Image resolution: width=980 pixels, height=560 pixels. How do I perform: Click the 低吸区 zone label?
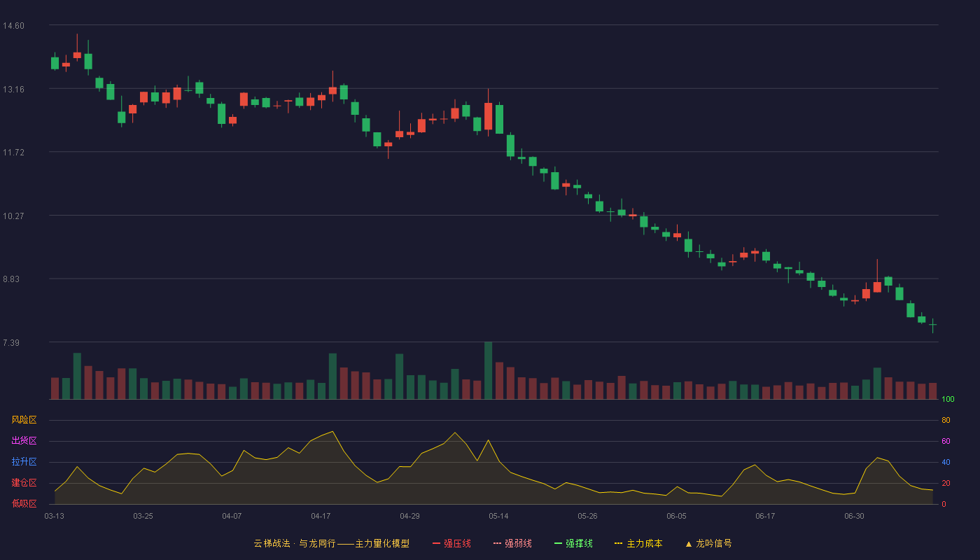point(24,503)
